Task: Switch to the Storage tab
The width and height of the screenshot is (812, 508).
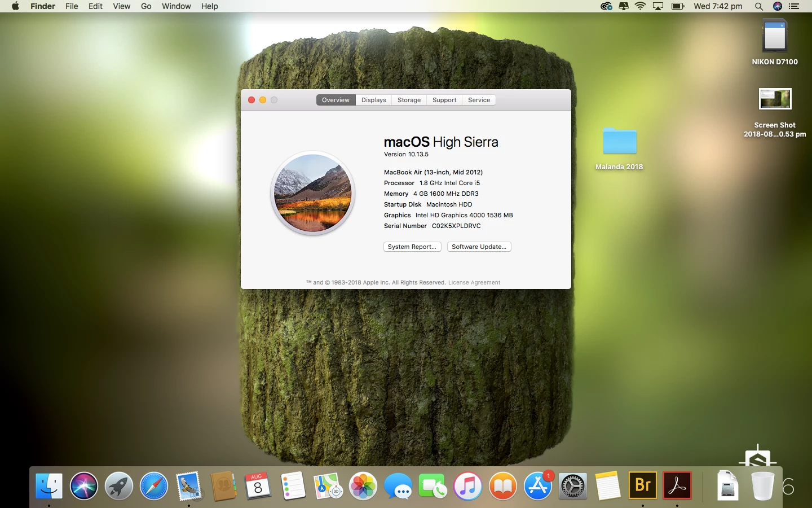Action: pyautogui.click(x=409, y=100)
